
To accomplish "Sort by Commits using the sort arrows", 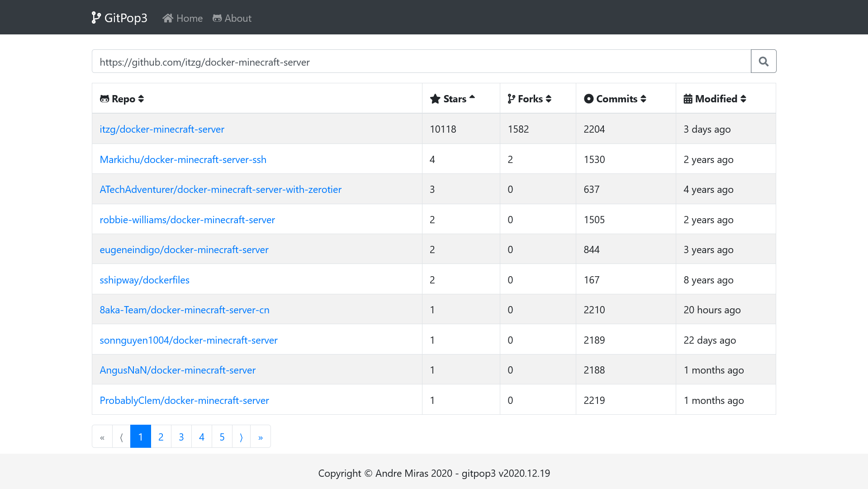I will point(643,99).
